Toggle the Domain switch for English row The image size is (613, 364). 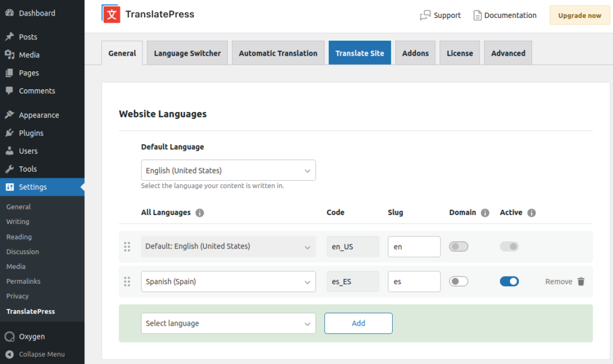click(x=459, y=247)
